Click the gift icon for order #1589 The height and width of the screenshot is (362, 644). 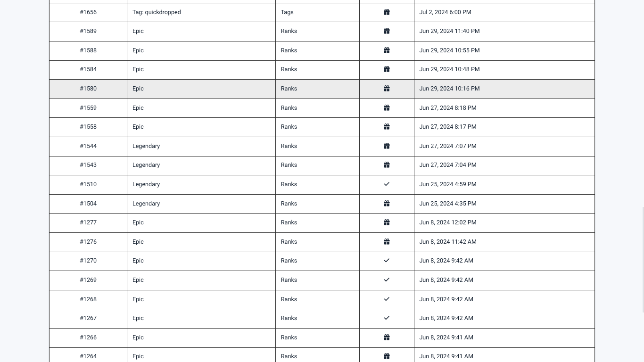[x=387, y=31]
